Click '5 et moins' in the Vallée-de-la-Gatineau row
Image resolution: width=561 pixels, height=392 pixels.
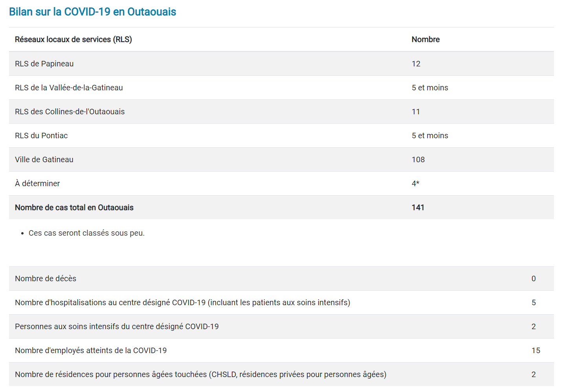tap(430, 88)
